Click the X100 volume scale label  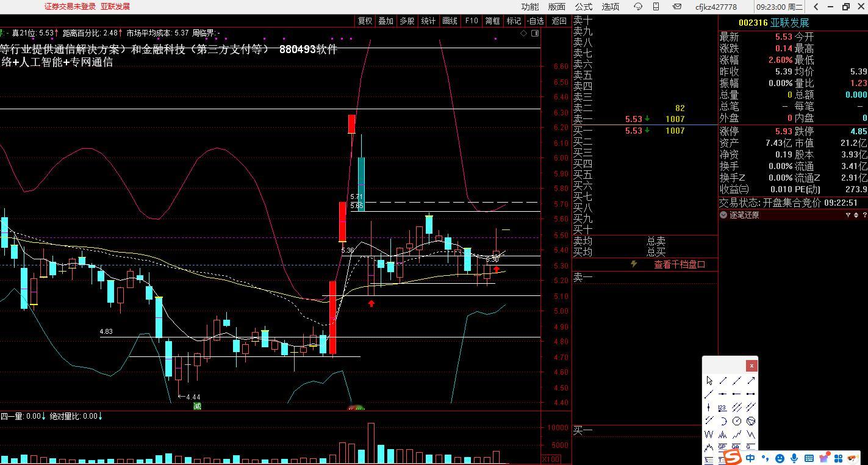(551, 459)
